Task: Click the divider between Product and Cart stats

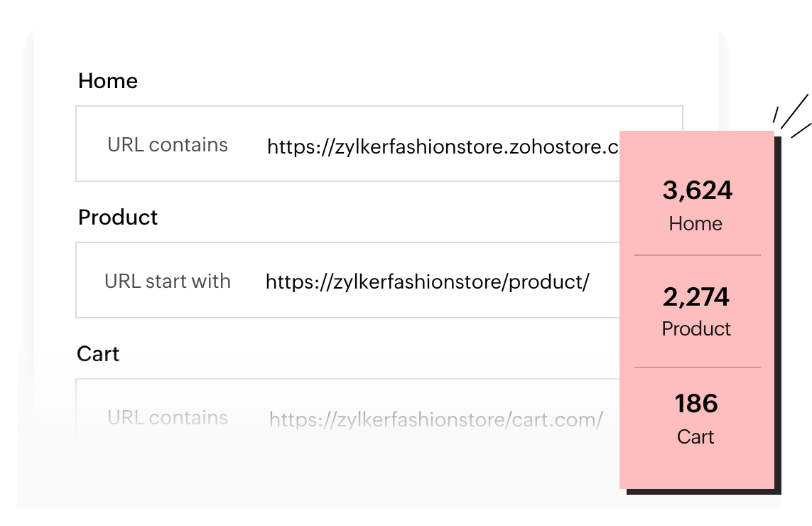Action: [x=697, y=367]
